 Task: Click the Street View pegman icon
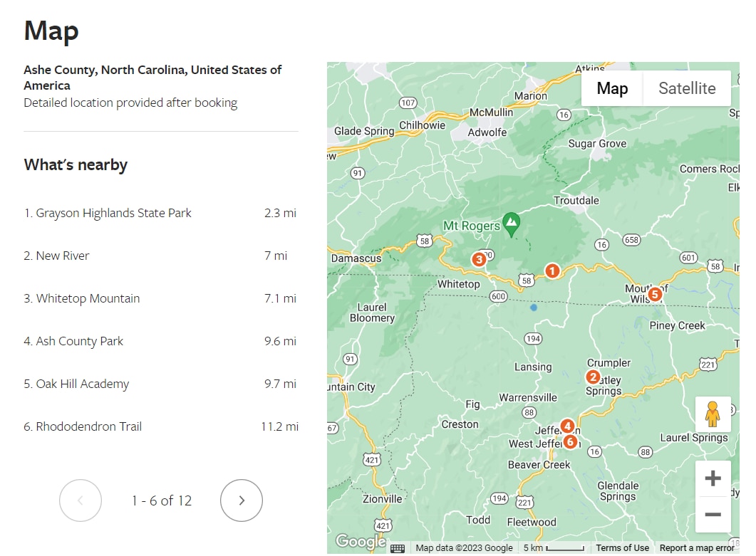(713, 414)
